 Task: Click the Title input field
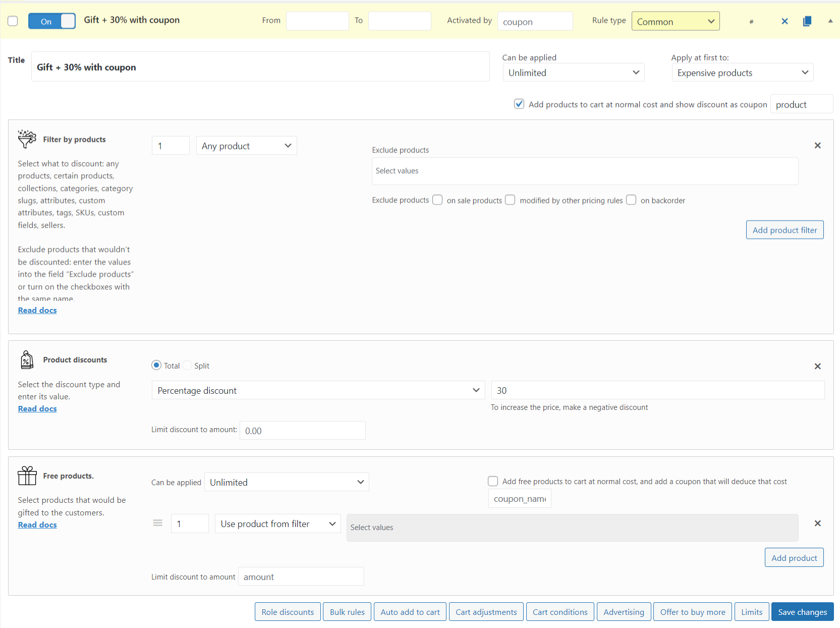click(260, 67)
